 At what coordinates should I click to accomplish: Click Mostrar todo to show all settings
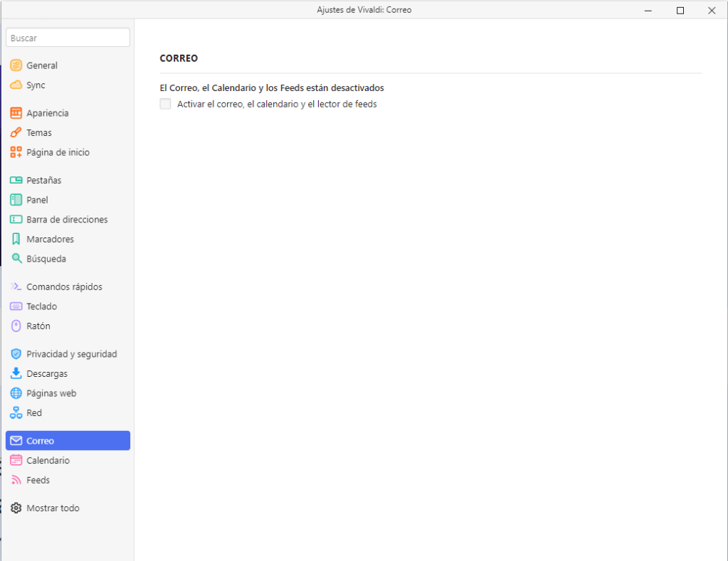53,508
